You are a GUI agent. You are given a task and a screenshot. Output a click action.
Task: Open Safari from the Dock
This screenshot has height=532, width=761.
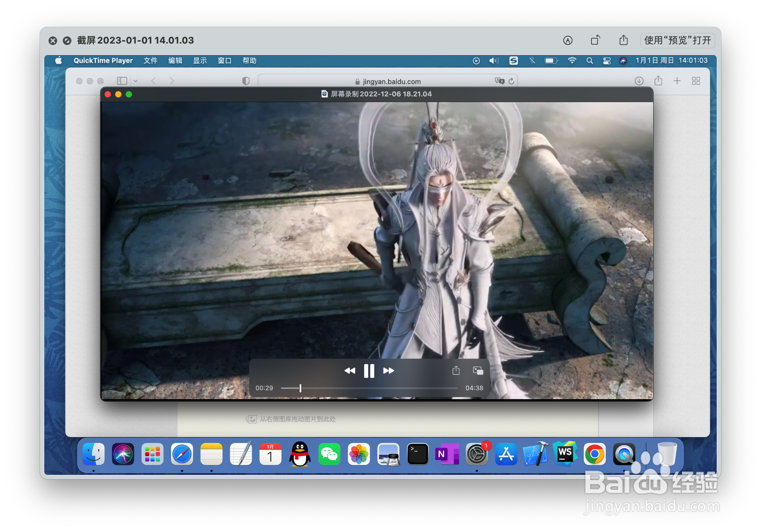point(182,454)
